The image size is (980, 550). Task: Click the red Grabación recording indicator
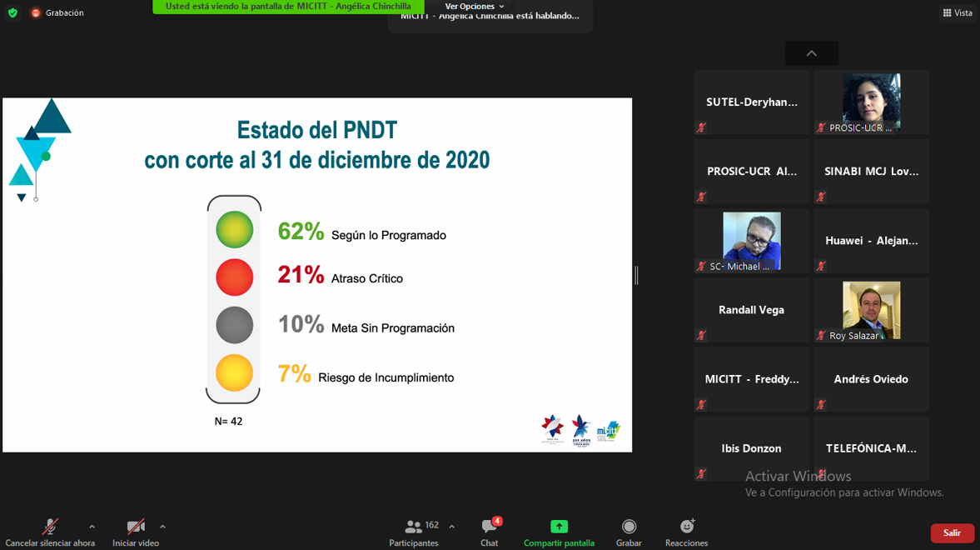click(x=36, y=12)
